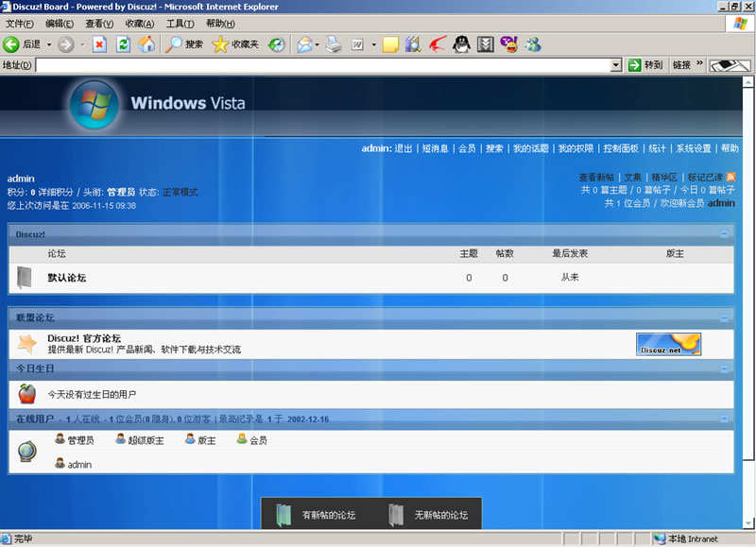The image size is (756, 547).
Task: Click the globe online users icon
Action: (27, 452)
